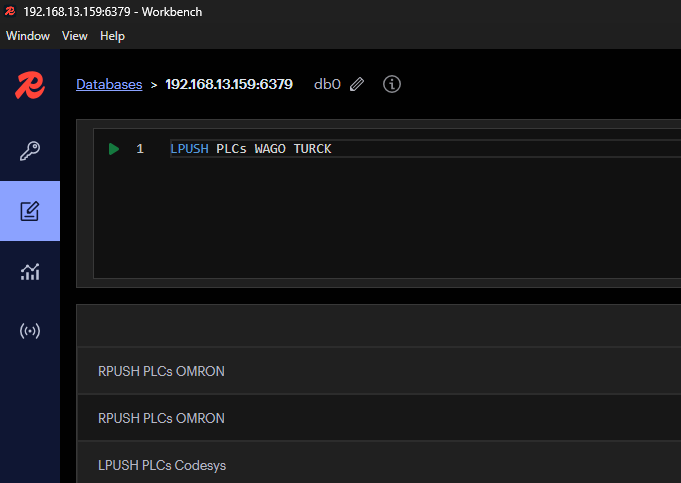Select the Workbench edit icon in the sidebar
Screen dimensions: 681x483
point(30,211)
